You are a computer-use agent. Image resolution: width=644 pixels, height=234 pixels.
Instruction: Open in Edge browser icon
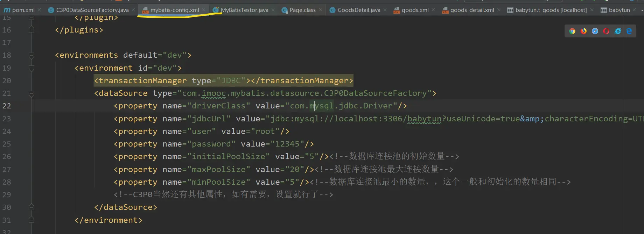pos(629,31)
